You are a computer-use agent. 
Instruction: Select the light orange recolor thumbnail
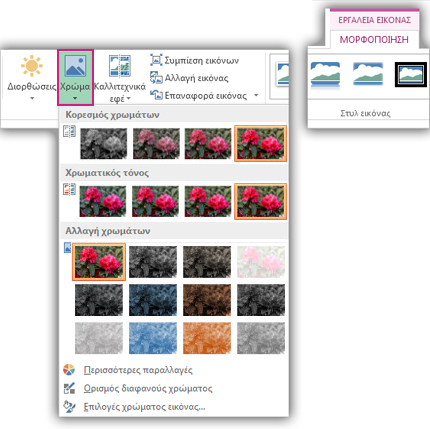click(207, 338)
